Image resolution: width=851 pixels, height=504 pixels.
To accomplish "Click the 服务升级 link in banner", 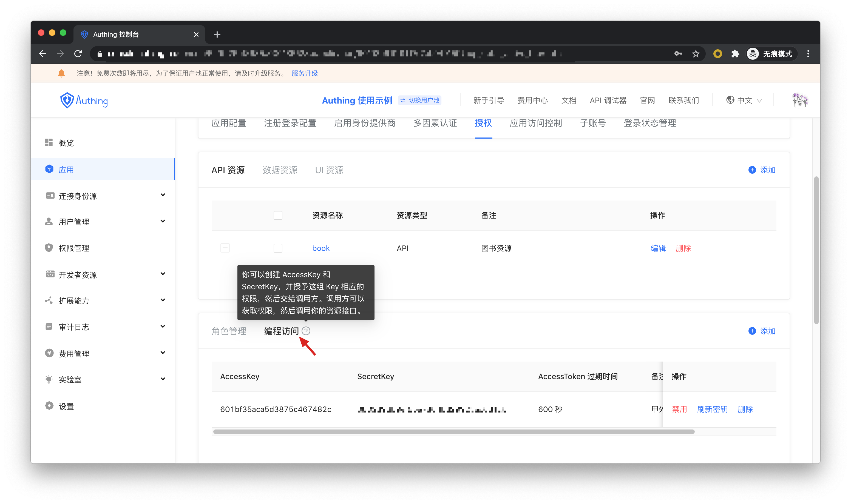I will coord(305,73).
